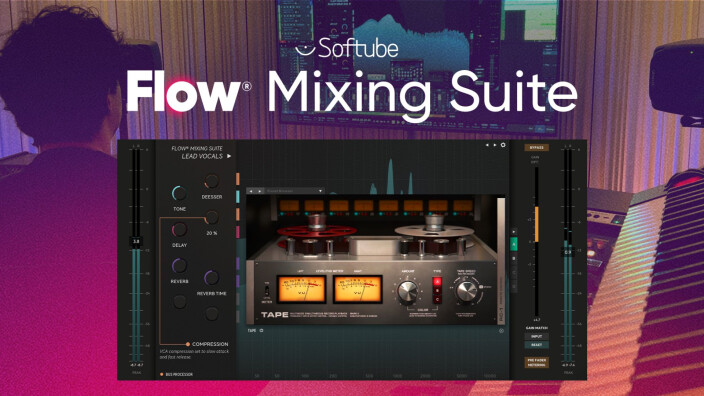
Task: Go to next preset in the top bar
Action: (495, 145)
